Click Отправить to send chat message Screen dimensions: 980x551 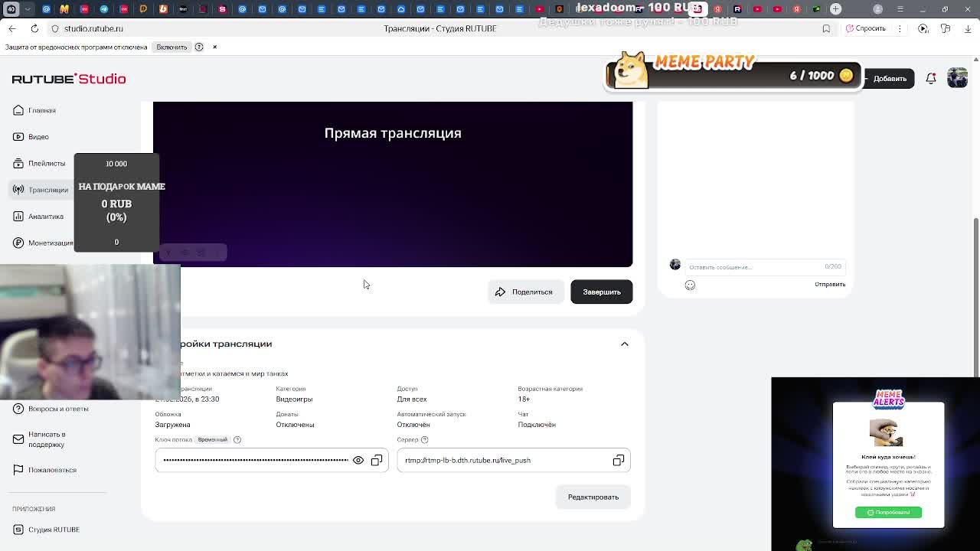coord(830,285)
